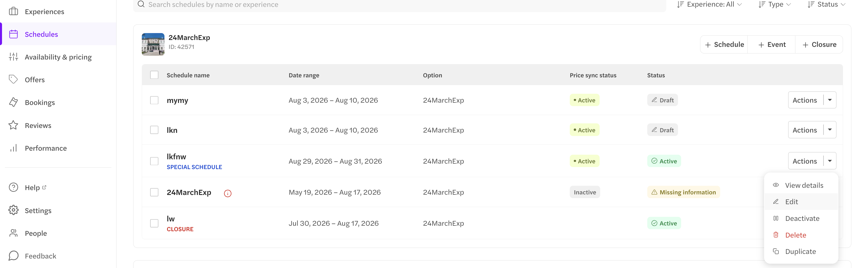Open the Experience: All filter dropdown
The height and width of the screenshot is (268, 868).
point(710,4)
